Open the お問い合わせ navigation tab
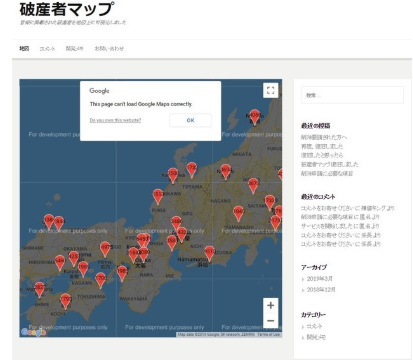The image size is (413, 360). pos(109,49)
